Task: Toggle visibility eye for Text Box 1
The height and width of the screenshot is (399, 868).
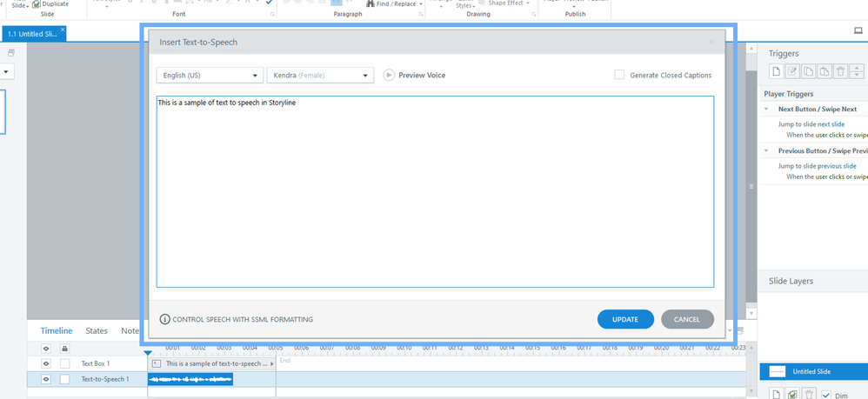Action: [46, 363]
